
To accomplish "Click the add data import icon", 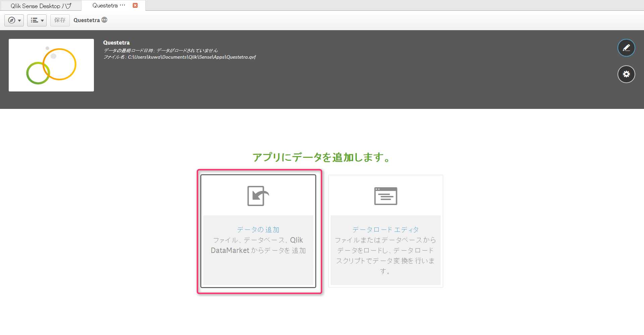I will pyautogui.click(x=258, y=196).
